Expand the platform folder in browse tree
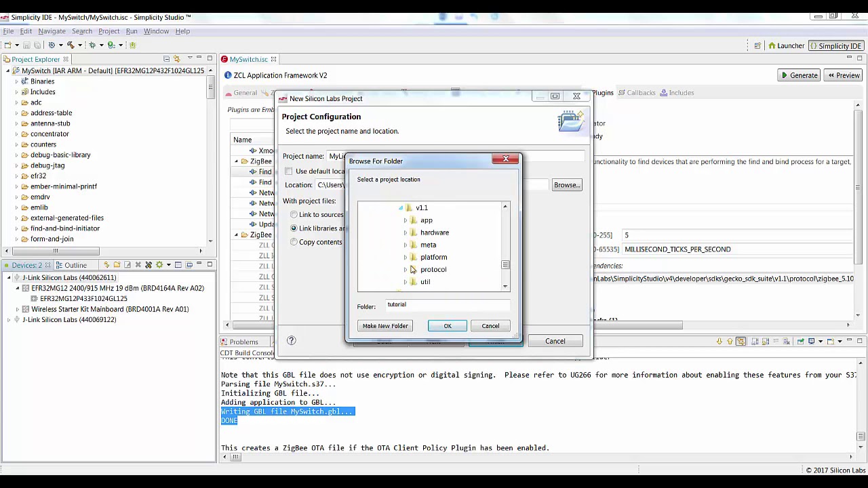The image size is (868, 488). coord(406,258)
